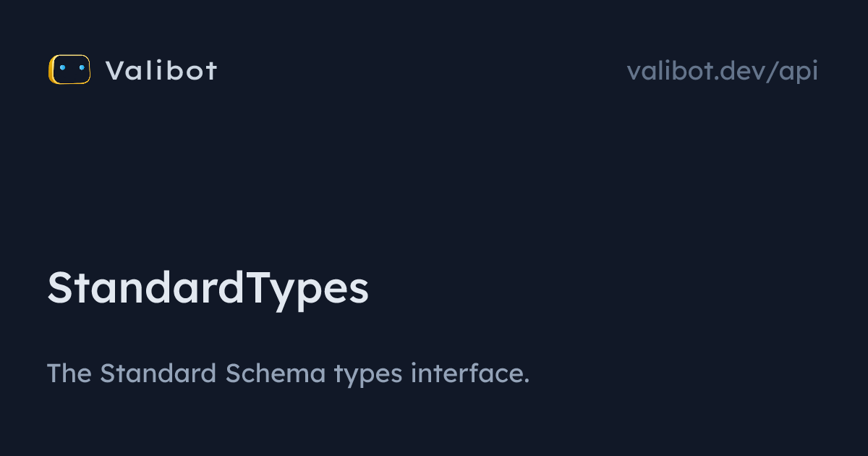Click the description line below the heading
868x456 pixels.
[288, 373]
